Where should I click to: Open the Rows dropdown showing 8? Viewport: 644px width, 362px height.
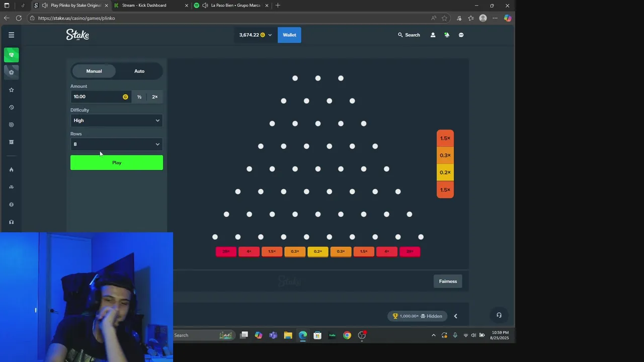[x=116, y=144]
